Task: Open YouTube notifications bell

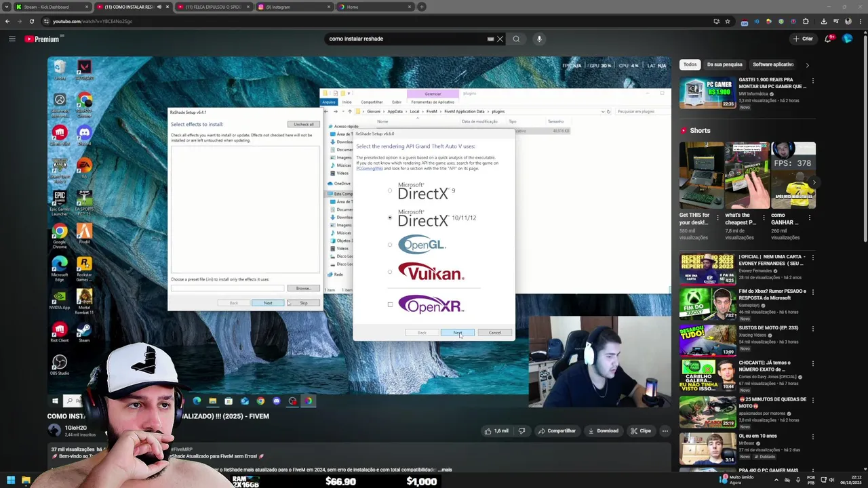Action: click(828, 39)
